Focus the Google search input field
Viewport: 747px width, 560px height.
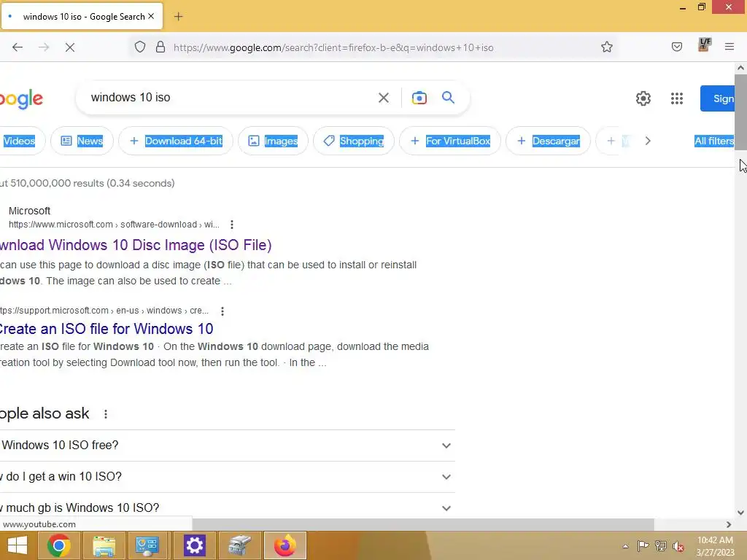click(228, 98)
